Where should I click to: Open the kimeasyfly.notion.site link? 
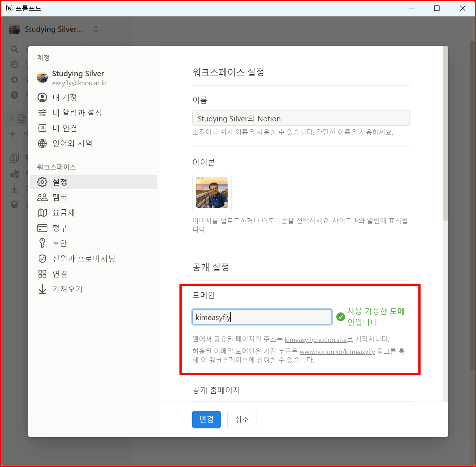[316, 339]
